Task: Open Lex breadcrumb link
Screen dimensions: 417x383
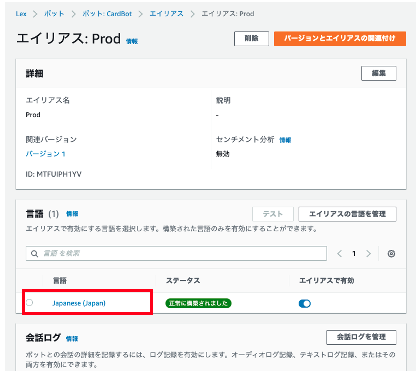Action: pyautogui.click(x=21, y=14)
